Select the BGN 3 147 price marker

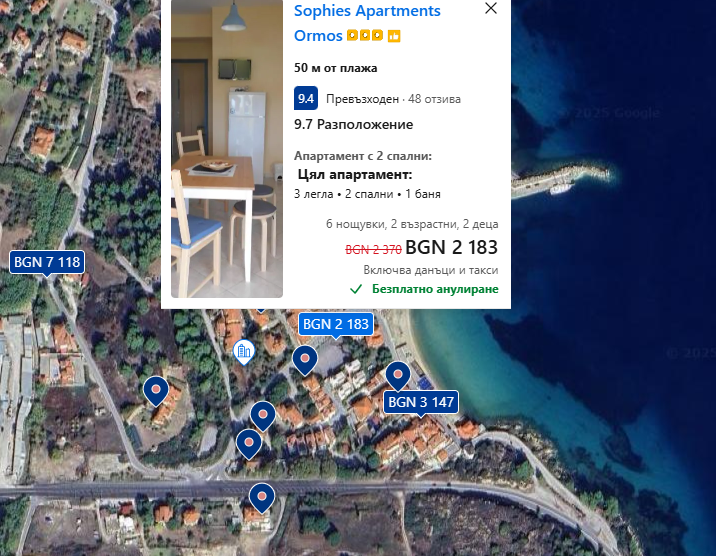pos(421,403)
